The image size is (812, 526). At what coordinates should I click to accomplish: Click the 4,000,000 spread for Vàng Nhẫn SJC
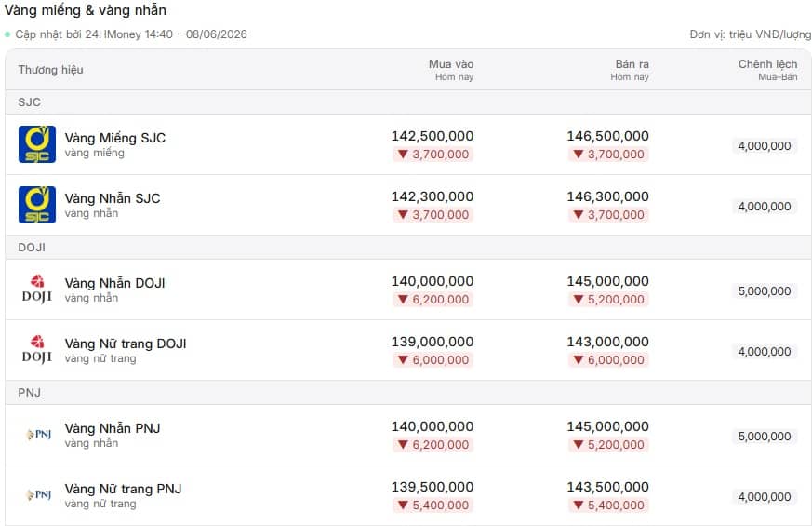(765, 207)
